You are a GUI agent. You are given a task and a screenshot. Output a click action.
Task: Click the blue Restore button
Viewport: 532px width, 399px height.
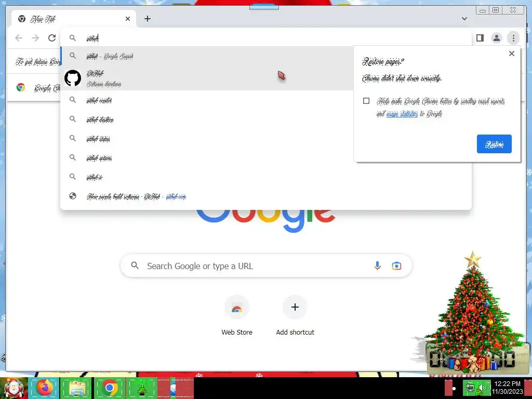click(x=494, y=144)
